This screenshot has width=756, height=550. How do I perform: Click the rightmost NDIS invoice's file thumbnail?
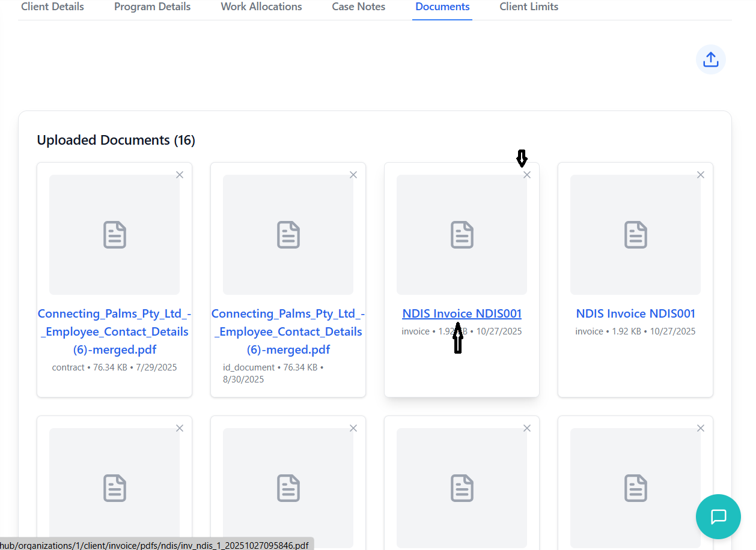(635, 235)
